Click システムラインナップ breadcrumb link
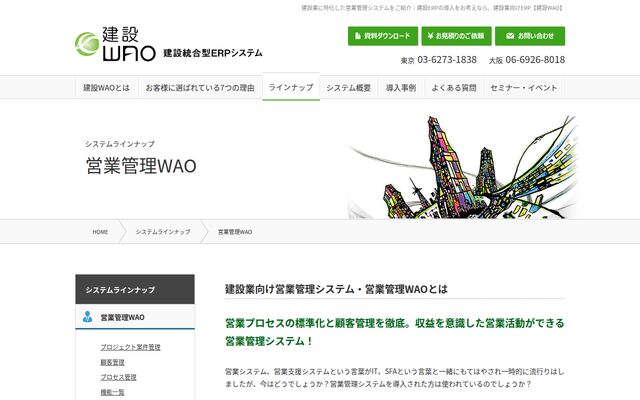This screenshot has width=640, height=400. click(163, 232)
